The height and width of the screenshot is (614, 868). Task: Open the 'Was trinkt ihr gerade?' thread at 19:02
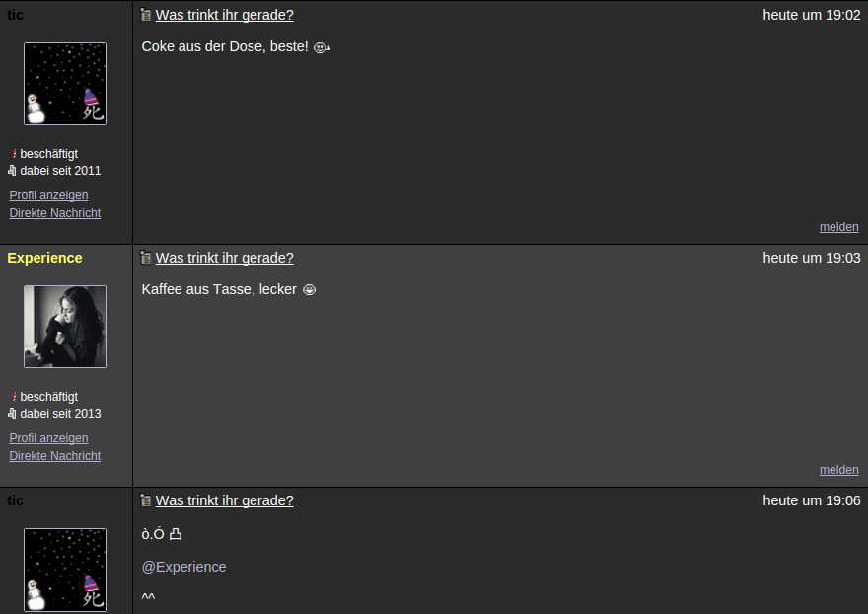[224, 15]
